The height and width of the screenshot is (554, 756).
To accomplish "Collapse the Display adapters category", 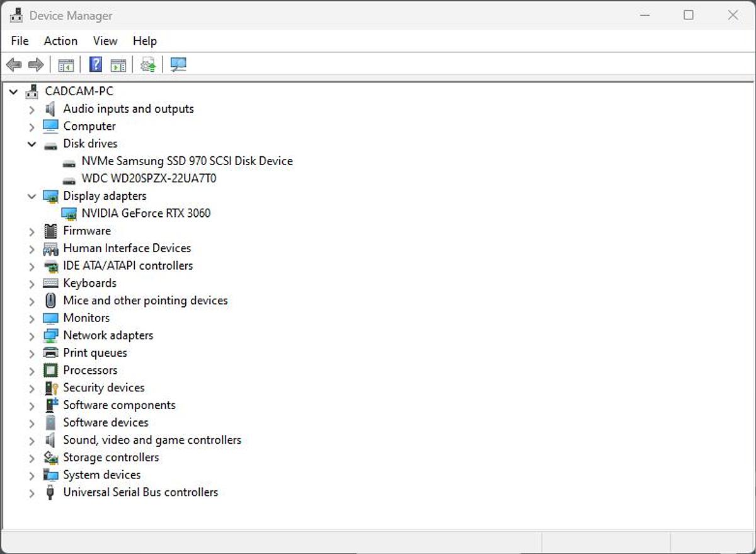I will 31,197.
